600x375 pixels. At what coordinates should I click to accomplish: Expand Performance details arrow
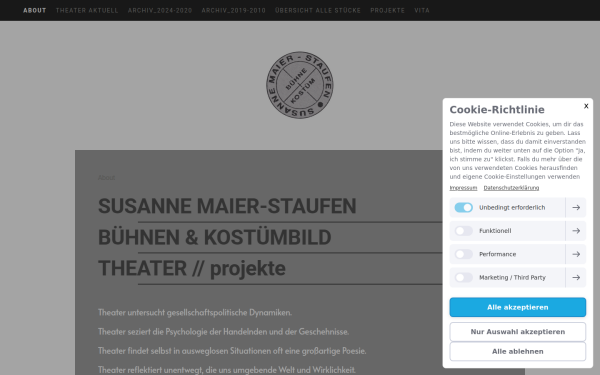576,254
